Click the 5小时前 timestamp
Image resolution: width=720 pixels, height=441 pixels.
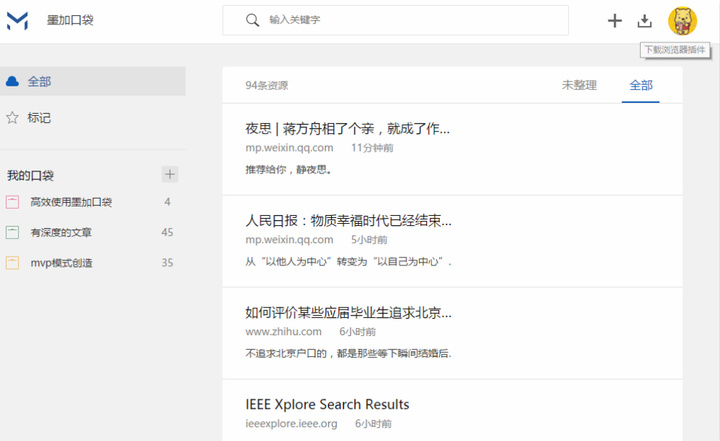tap(369, 240)
